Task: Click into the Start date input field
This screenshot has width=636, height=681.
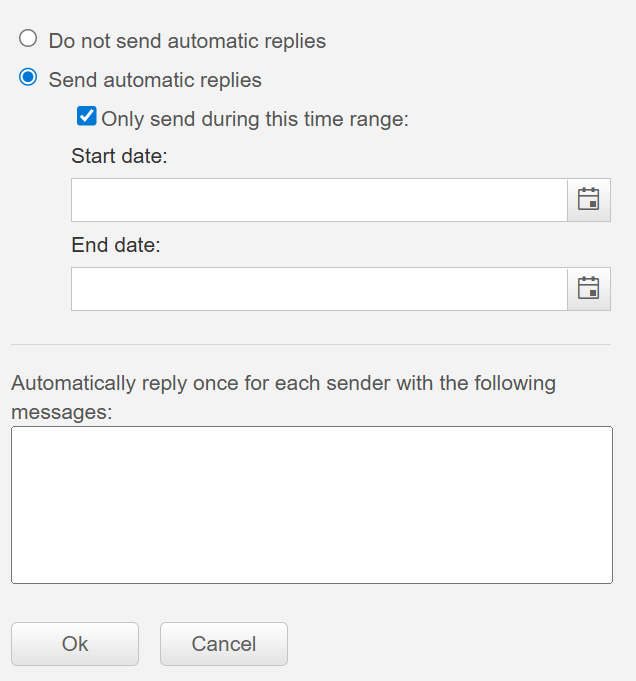Action: pyautogui.click(x=318, y=200)
